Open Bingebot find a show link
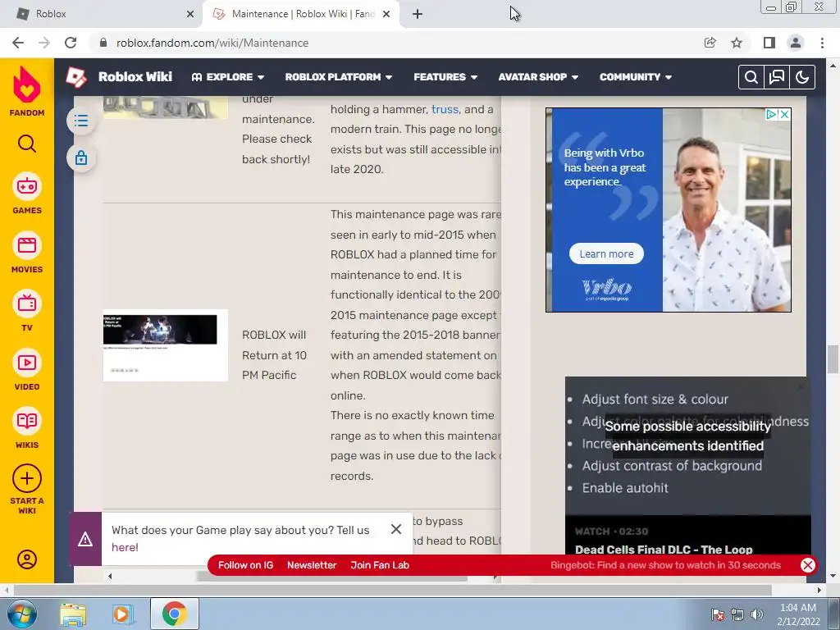Image resolution: width=840 pixels, height=630 pixels. [x=665, y=565]
